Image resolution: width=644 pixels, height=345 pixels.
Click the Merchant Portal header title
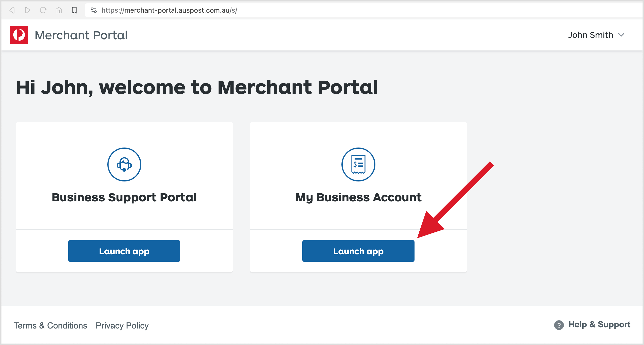point(81,35)
